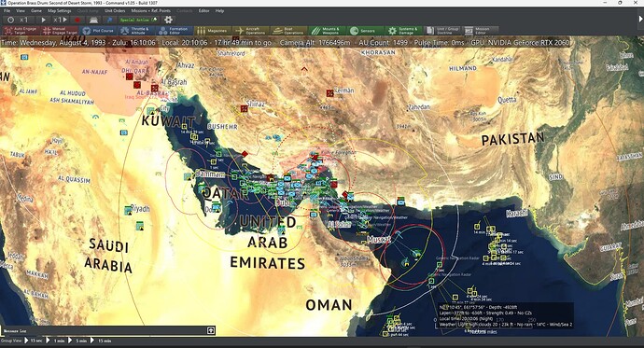The height and width of the screenshot is (348, 644).
Task: Open the Formation Editor
Action: tap(175, 31)
